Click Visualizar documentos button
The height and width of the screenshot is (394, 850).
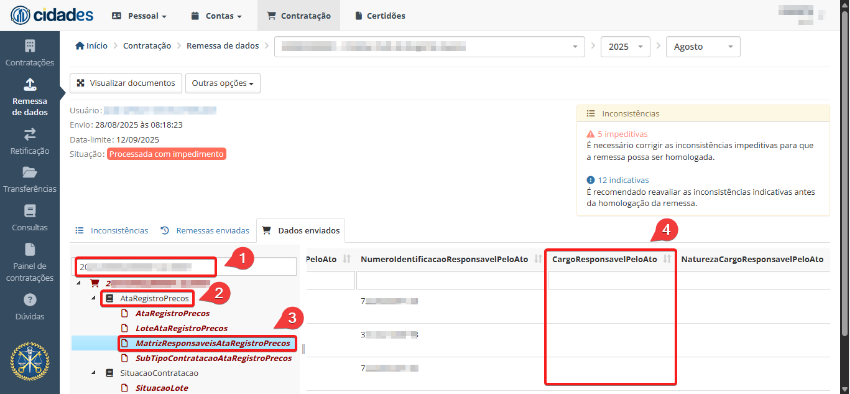pyautogui.click(x=126, y=83)
